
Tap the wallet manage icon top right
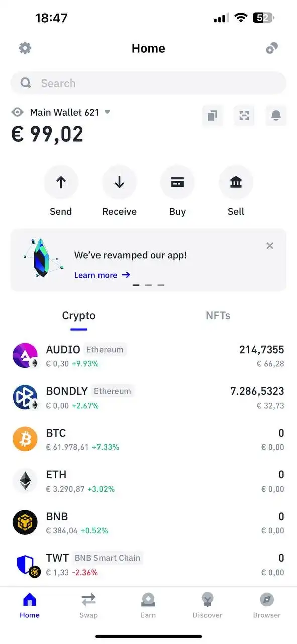coord(272,48)
